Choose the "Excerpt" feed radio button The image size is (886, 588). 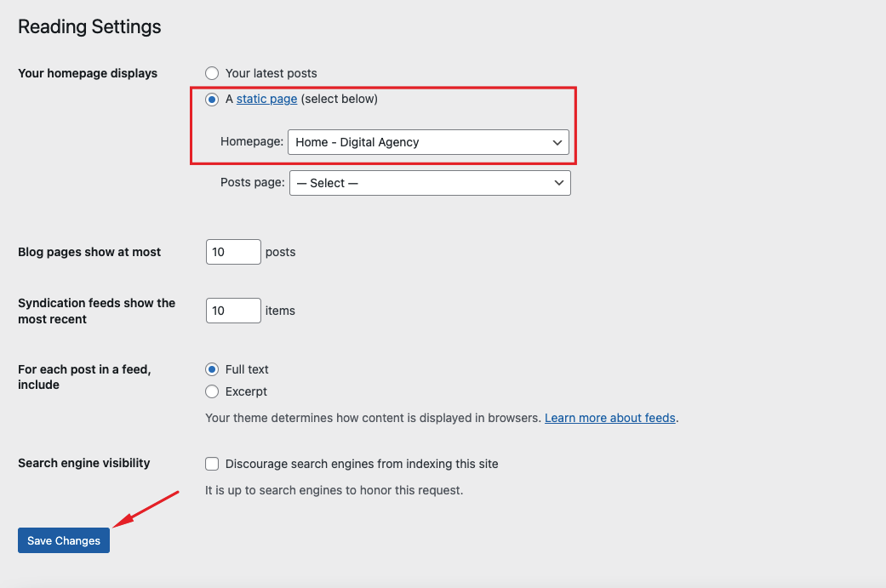click(212, 391)
